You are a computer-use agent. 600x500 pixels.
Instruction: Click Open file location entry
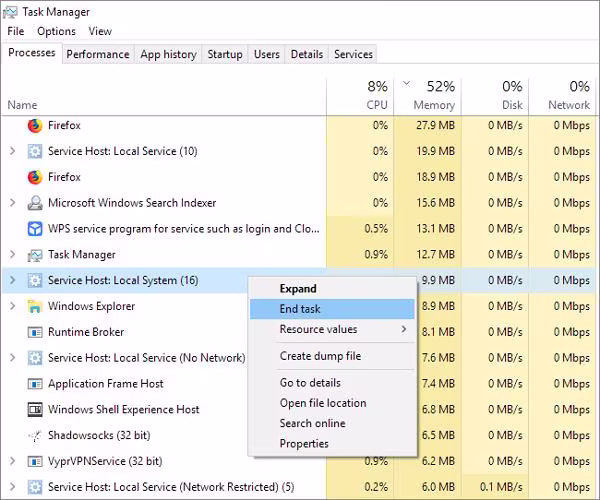pos(323,403)
